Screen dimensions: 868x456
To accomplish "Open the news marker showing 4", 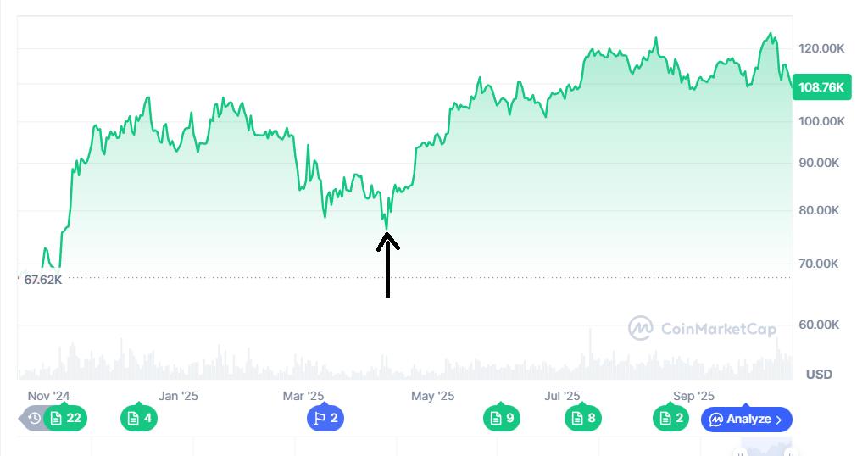I will [139, 418].
